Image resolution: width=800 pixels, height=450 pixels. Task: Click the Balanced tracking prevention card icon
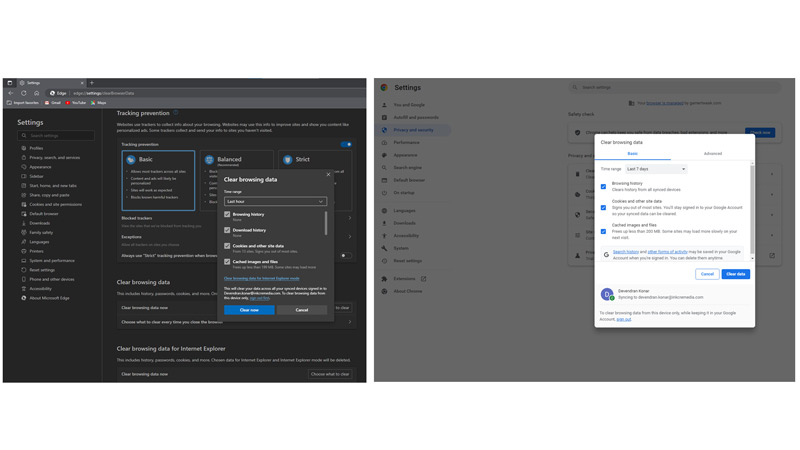[x=209, y=160]
